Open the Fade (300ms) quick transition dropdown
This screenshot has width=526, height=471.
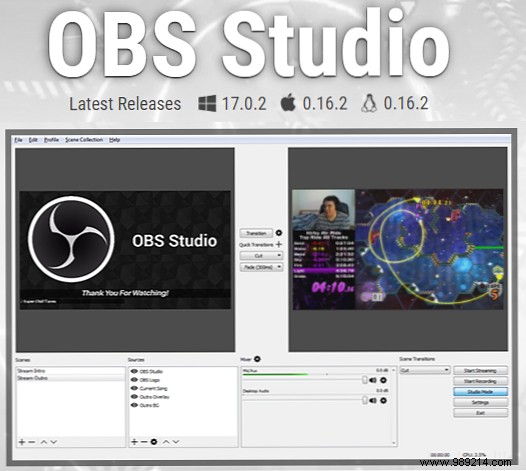261,267
